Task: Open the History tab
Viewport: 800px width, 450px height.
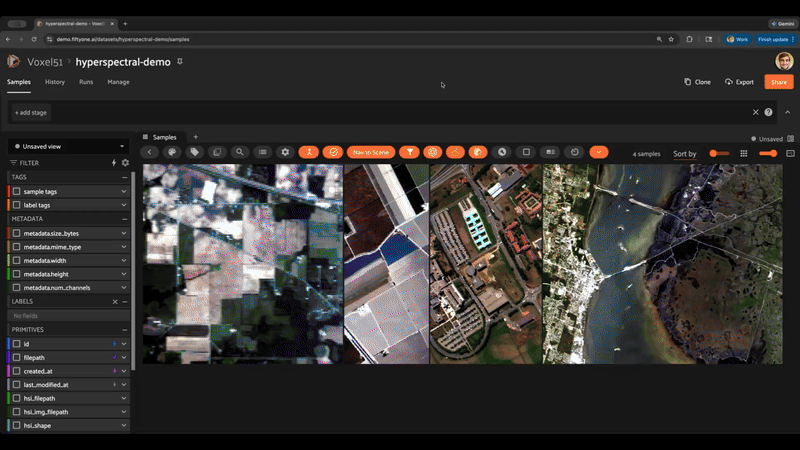Action: (55, 82)
